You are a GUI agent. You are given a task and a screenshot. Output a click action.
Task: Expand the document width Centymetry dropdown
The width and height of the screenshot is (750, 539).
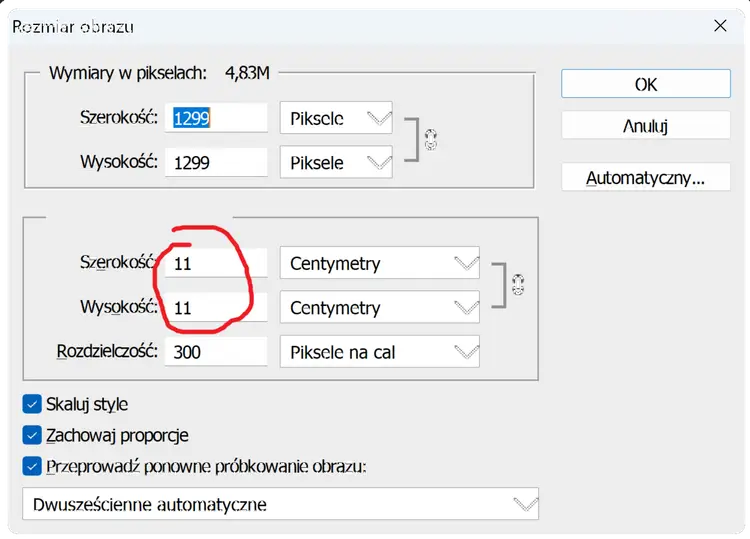(380, 263)
